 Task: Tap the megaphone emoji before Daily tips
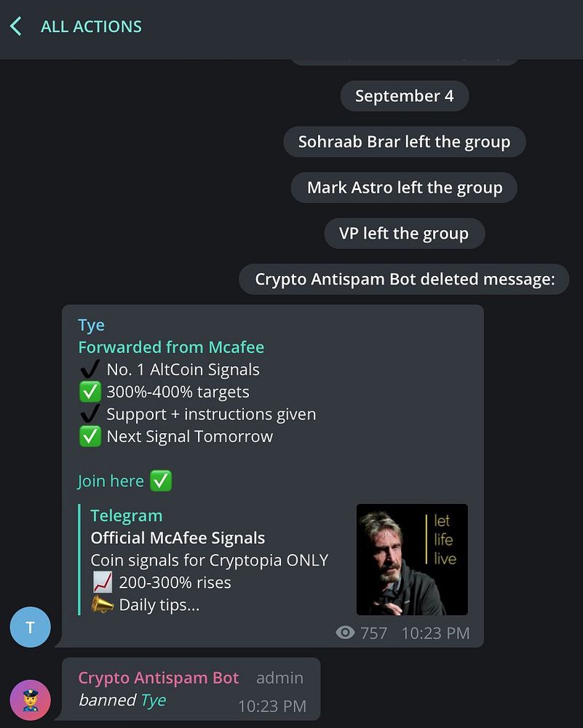point(102,604)
